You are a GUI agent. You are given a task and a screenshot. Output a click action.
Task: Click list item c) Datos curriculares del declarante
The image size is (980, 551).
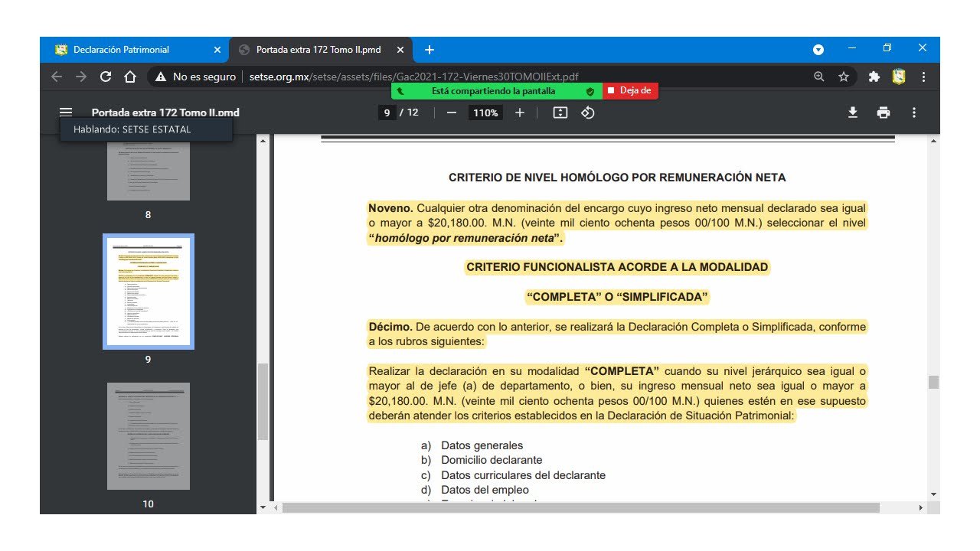pos(513,475)
